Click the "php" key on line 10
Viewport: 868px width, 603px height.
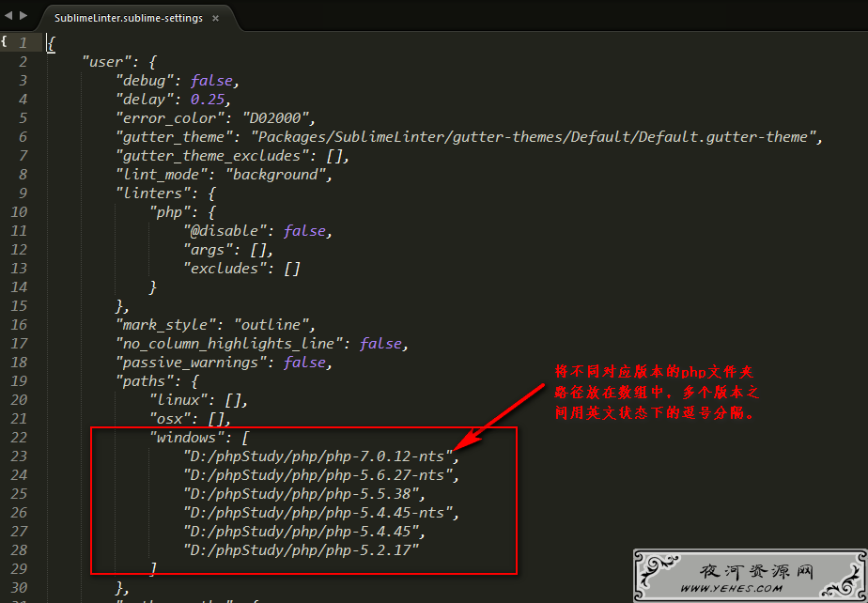pyautogui.click(x=169, y=212)
